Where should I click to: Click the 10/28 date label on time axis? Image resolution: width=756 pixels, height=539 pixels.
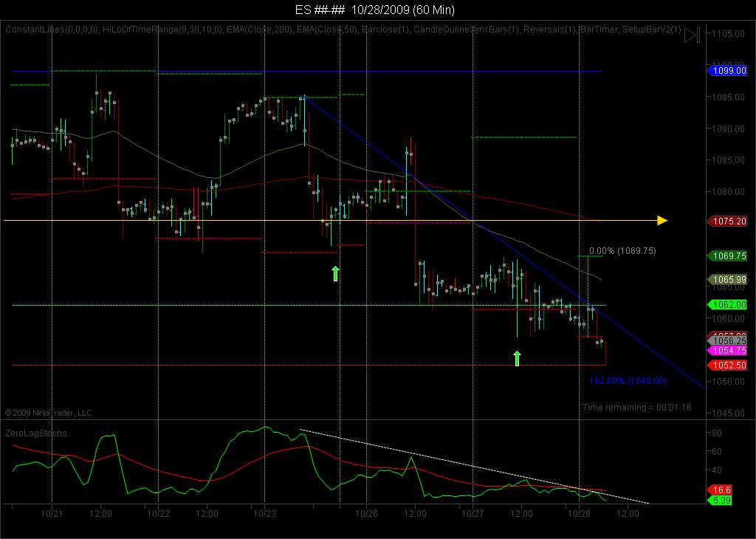[x=579, y=514]
